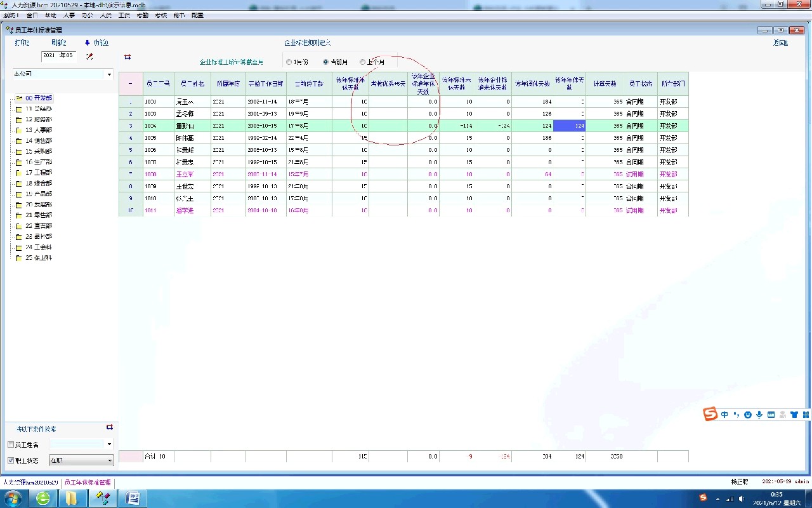
Task: Open the 在职 employee status dropdown
Action: (109, 460)
